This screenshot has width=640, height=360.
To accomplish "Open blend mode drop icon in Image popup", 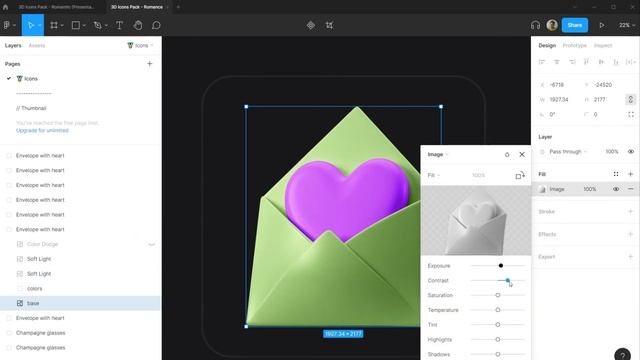I will point(507,155).
